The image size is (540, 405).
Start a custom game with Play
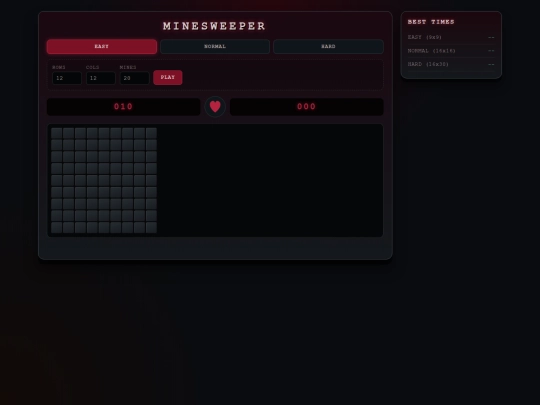coord(168,77)
